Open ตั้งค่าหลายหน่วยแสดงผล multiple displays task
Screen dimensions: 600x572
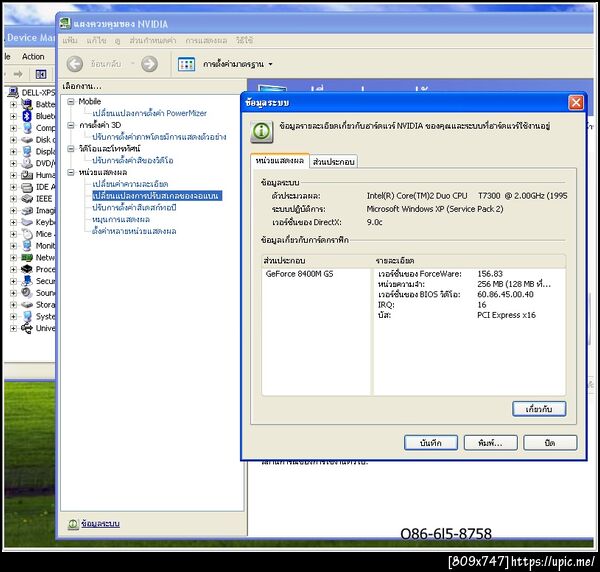click(134, 231)
